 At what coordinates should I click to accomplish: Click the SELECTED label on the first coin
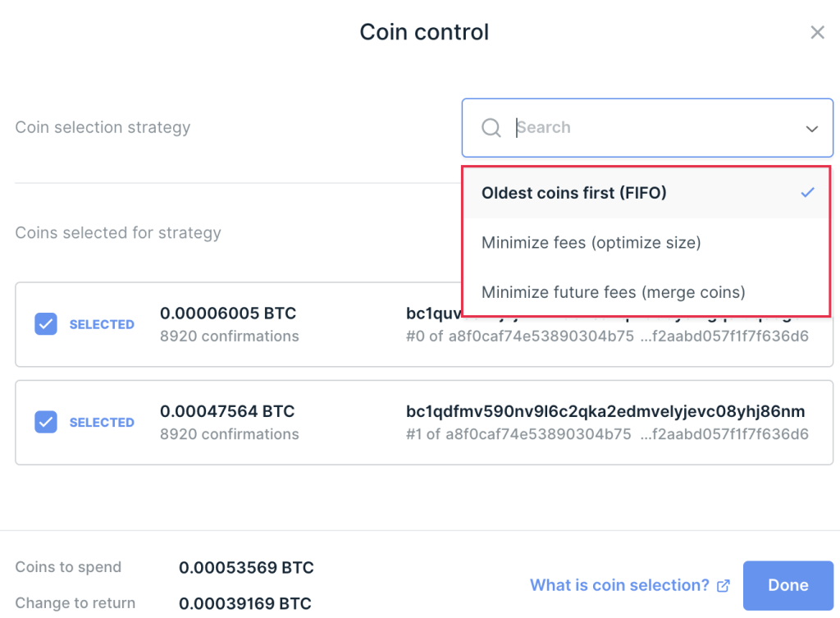[x=102, y=324]
